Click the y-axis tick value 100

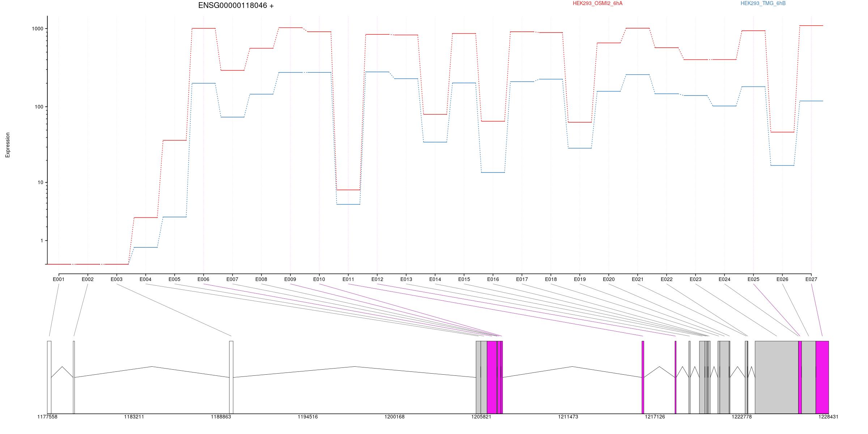39,107
